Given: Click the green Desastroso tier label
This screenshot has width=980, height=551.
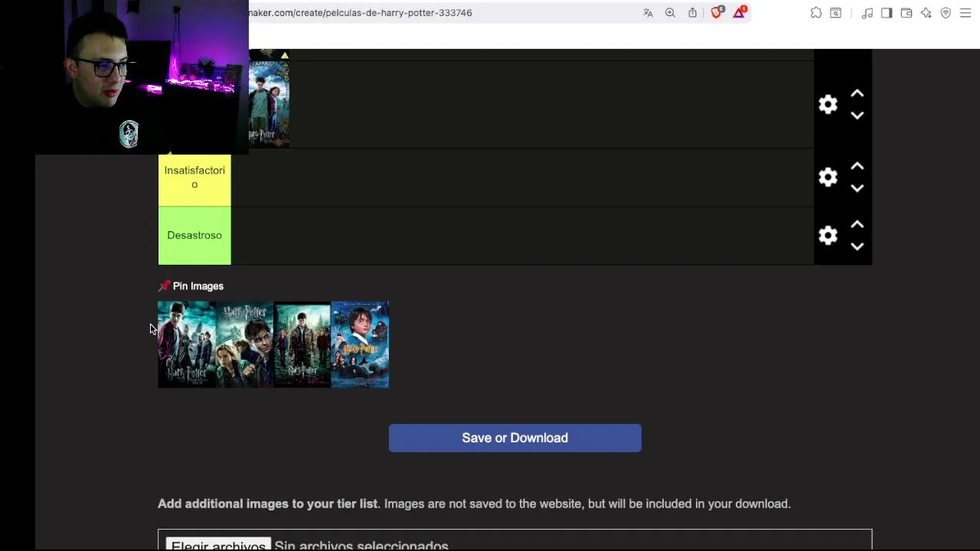Looking at the screenshot, I should pyautogui.click(x=194, y=236).
